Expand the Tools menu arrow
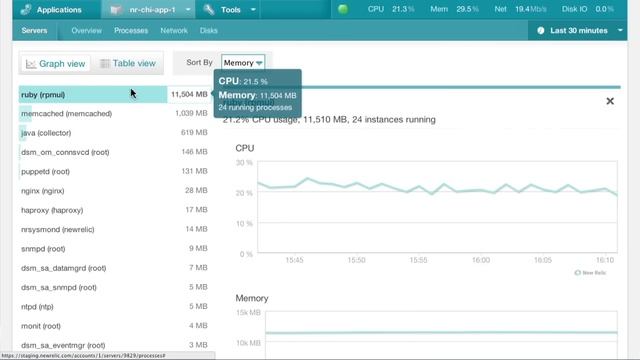This screenshot has height=360, width=640. (x=253, y=9)
